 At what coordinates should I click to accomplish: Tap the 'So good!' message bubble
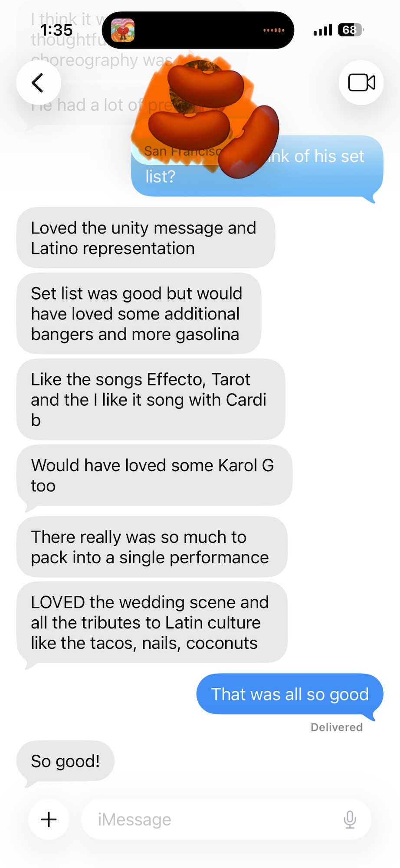(x=66, y=761)
